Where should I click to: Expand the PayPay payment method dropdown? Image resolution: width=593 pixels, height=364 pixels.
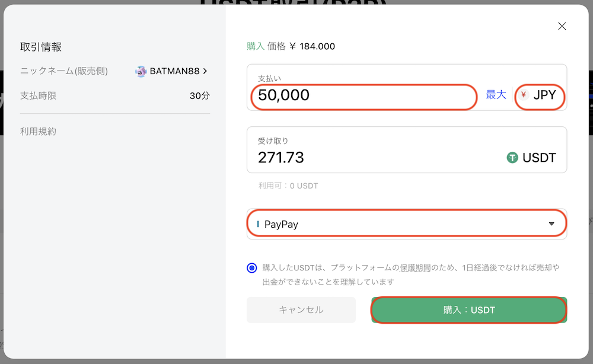click(x=406, y=224)
